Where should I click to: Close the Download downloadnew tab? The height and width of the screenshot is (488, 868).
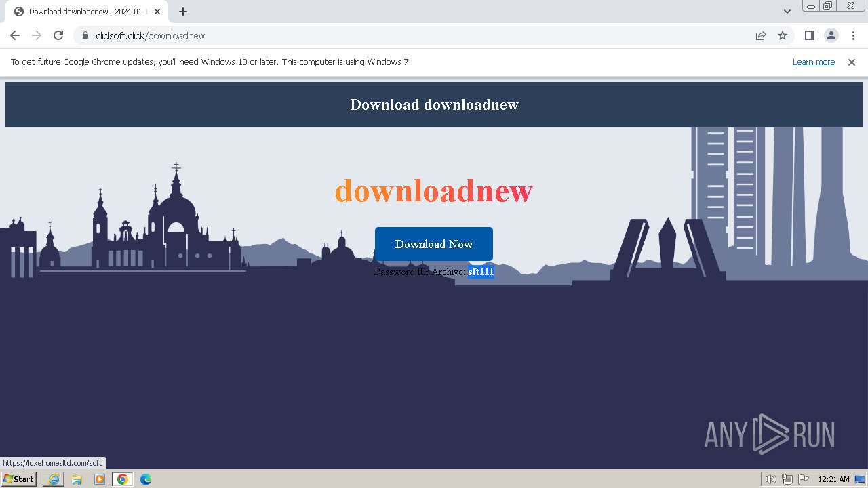pyautogui.click(x=157, y=12)
